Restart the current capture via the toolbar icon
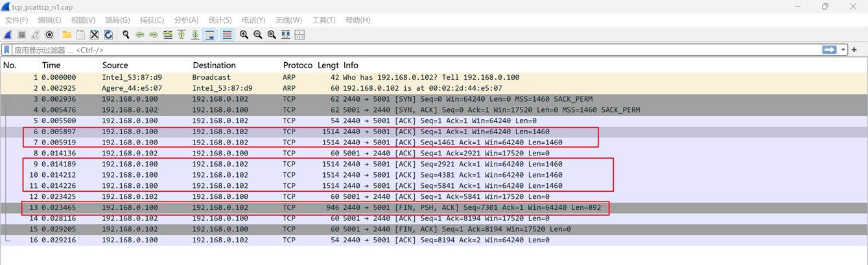This screenshot has width=868, height=265. pos(35,35)
